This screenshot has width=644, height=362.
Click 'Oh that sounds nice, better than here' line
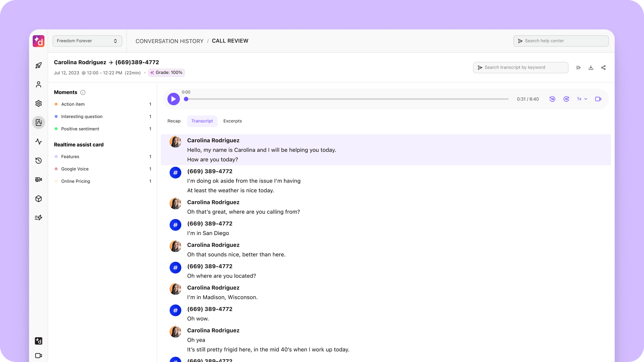point(236,255)
